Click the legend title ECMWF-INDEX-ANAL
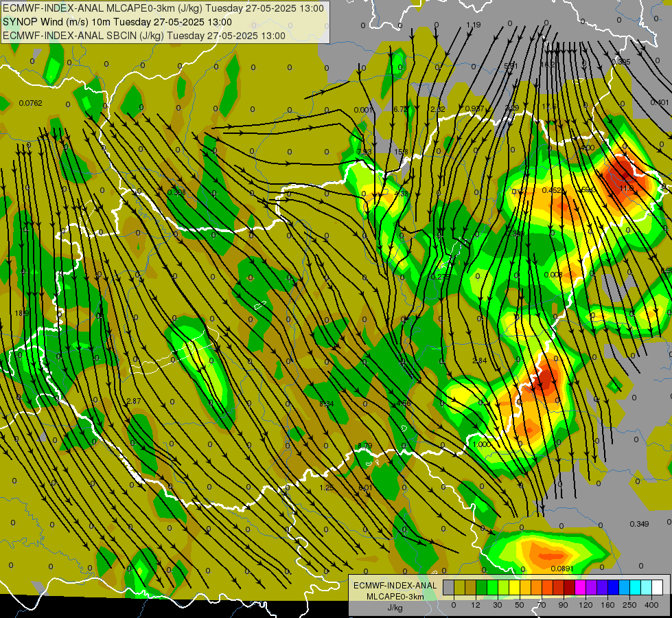Screen dimensions: 672x618 point(395,586)
